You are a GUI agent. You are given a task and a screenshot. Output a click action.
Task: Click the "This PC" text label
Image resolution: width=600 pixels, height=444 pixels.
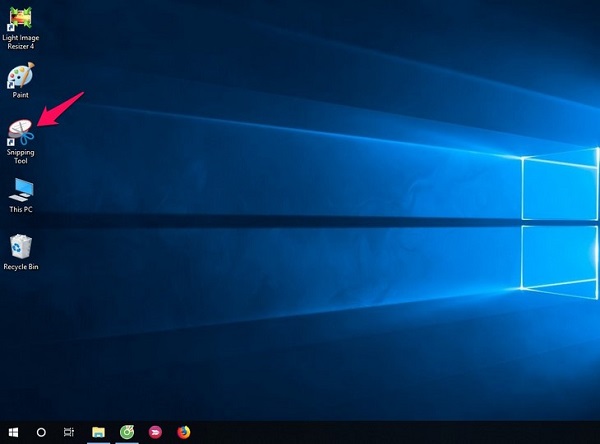(20, 210)
